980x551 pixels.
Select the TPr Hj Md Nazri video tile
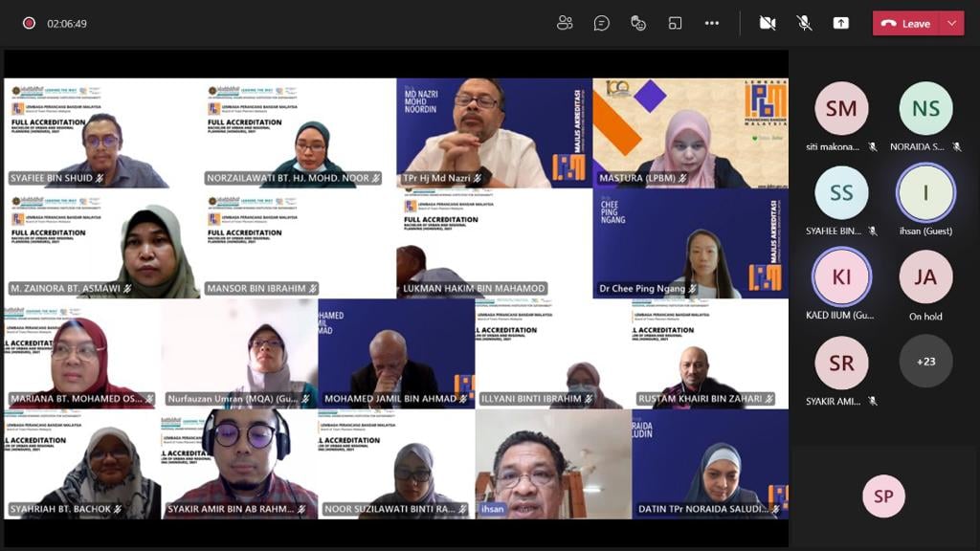(x=494, y=132)
